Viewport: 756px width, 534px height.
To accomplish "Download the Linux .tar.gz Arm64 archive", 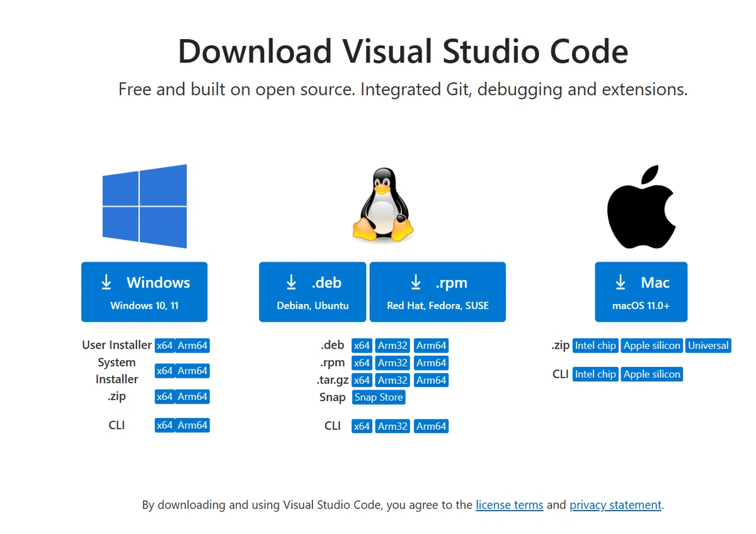I will (x=432, y=380).
